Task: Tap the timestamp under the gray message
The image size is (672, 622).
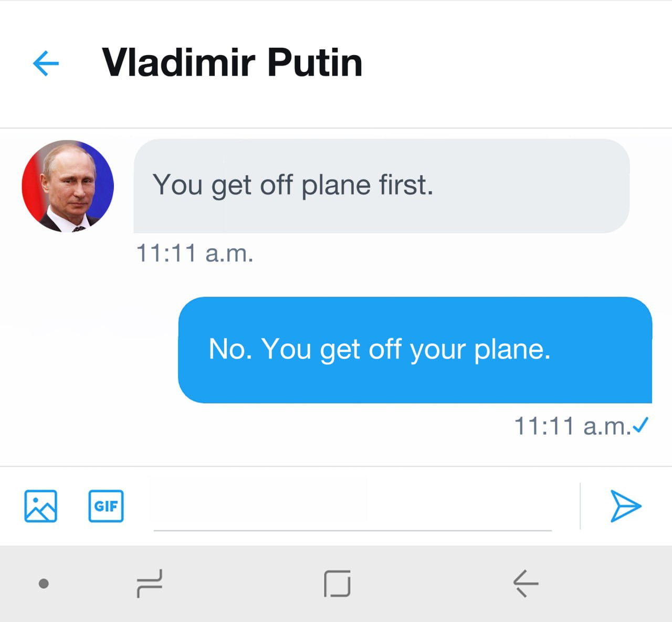Action: tap(195, 253)
